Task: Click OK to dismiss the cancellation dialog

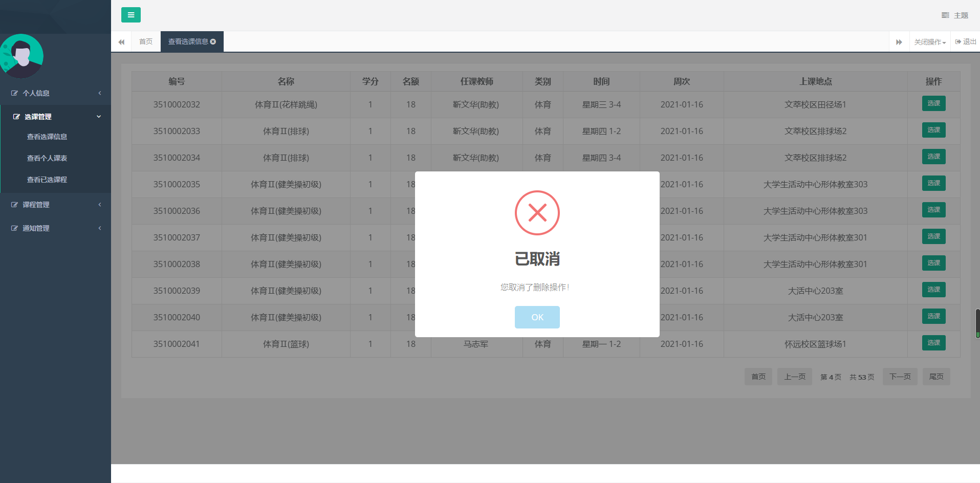Action: (537, 317)
